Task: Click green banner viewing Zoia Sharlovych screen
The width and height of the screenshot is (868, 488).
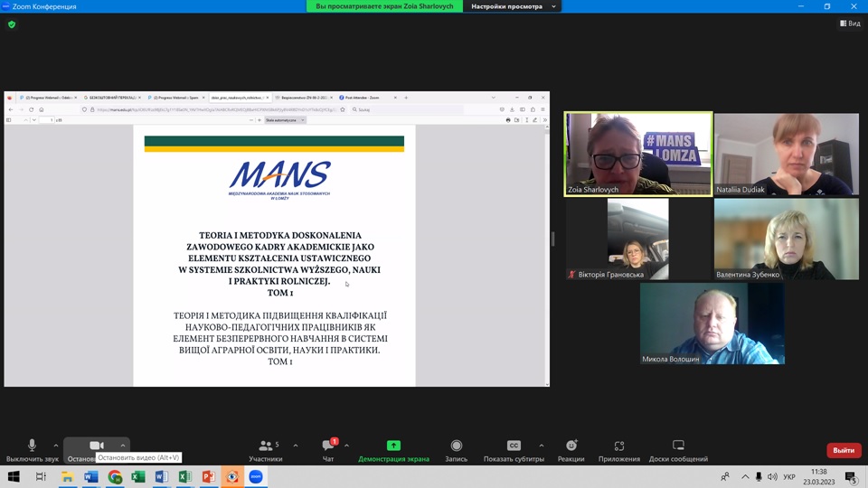Action: point(385,6)
